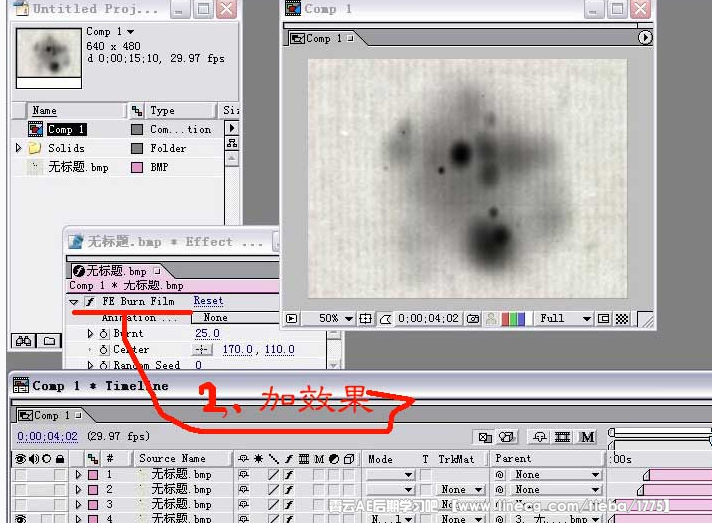Select Comp 1 tab in Timeline window
This screenshot has height=523, width=712.
coord(51,415)
